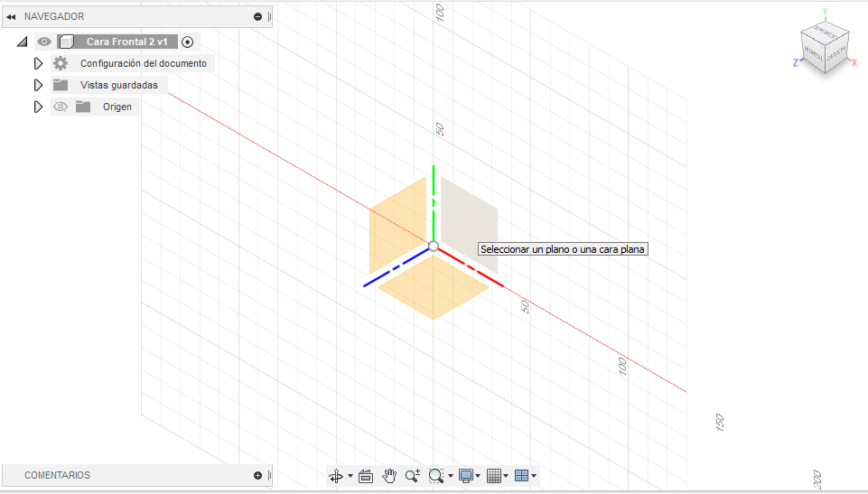The height and width of the screenshot is (494, 868).
Task: Select the Pan hand tool
Action: (389, 476)
